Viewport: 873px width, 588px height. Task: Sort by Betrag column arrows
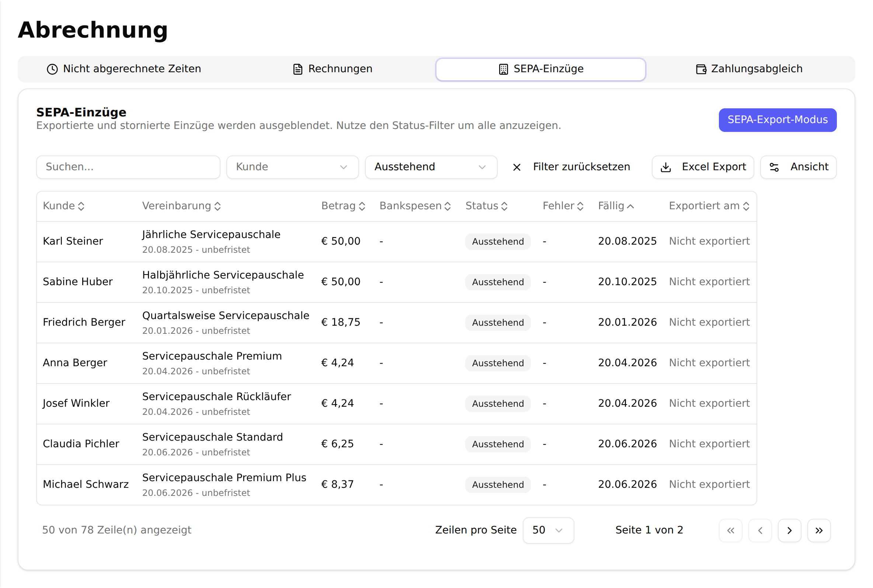point(362,206)
